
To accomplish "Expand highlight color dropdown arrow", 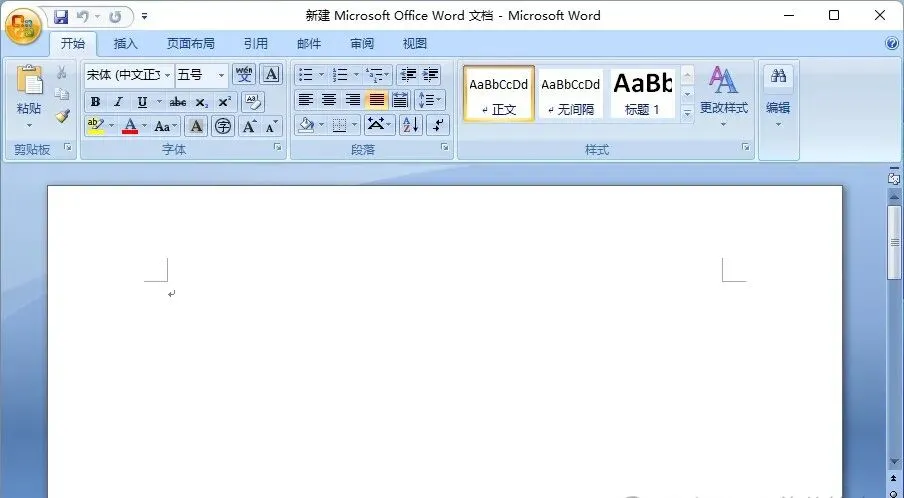I will [111, 126].
